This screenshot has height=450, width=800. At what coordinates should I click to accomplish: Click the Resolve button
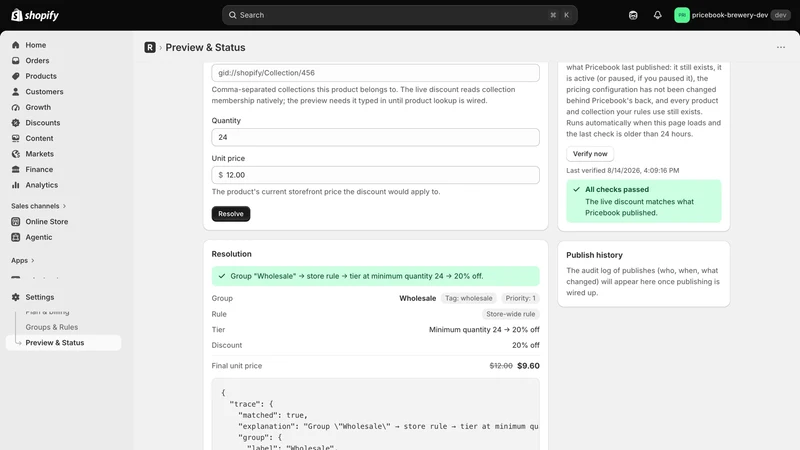[x=231, y=214]
